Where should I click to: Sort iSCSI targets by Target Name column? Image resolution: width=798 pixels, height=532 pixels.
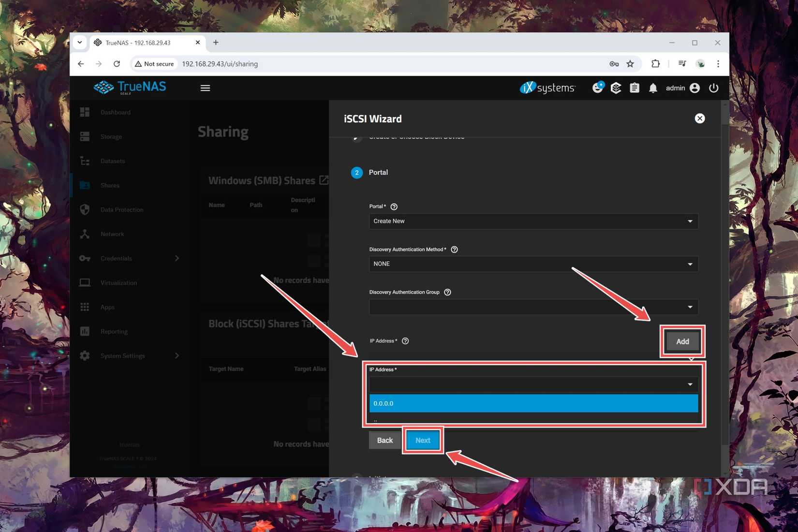click(226, 369)
